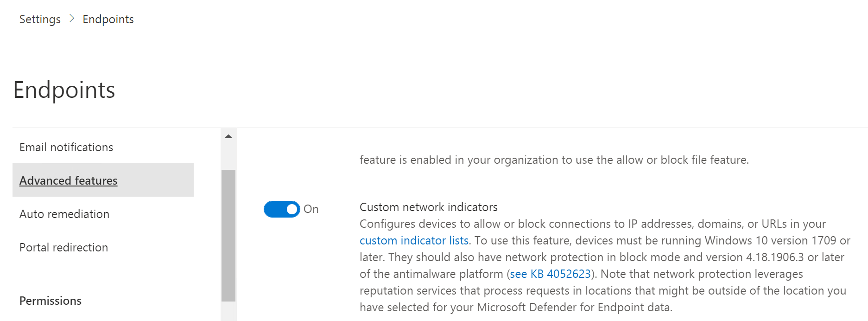Select the Permissions section heading
868x321 pixels.
point(50,301)
